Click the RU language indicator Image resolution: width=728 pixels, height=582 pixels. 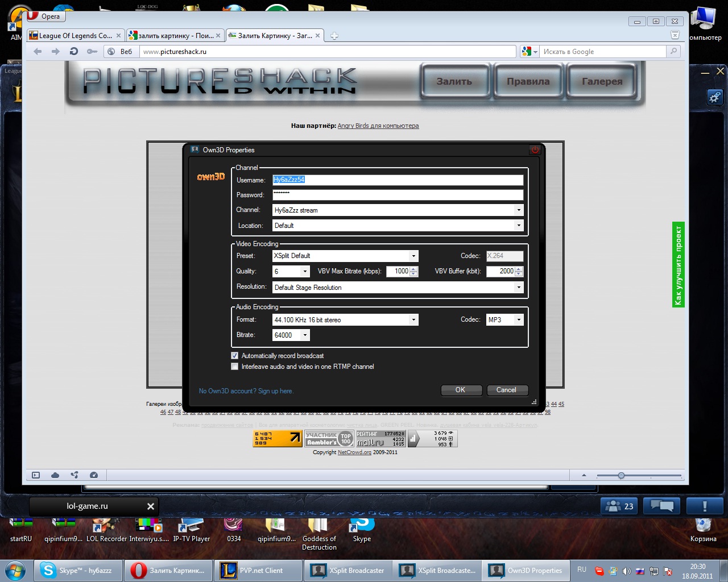582,569
